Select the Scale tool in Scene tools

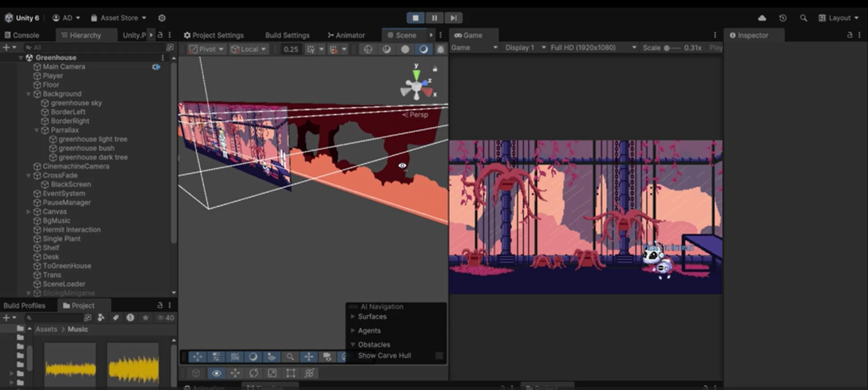tap(272, 373)
